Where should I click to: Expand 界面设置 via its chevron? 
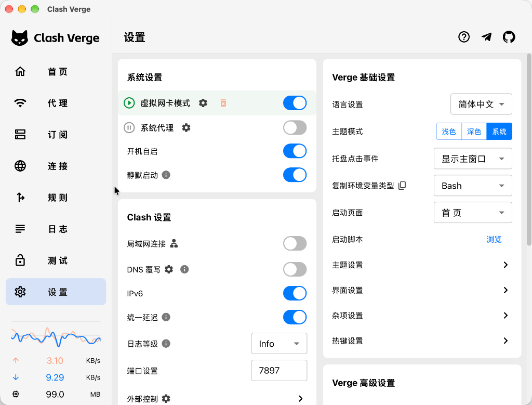point(506,290)
